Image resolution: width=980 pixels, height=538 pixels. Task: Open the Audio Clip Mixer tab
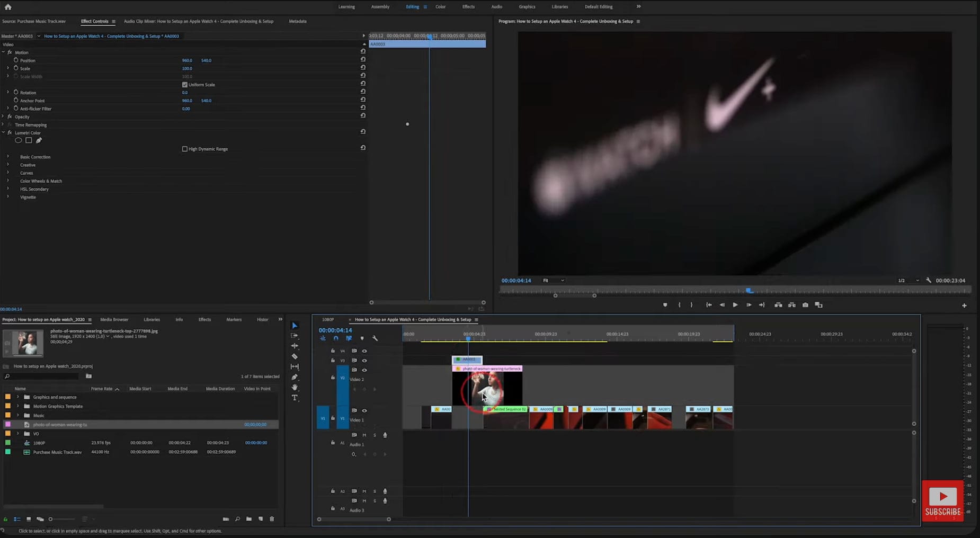tap(199, 22)
